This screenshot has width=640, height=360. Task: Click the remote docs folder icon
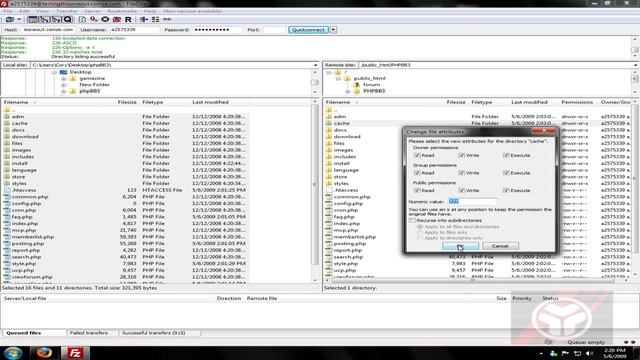329,130
